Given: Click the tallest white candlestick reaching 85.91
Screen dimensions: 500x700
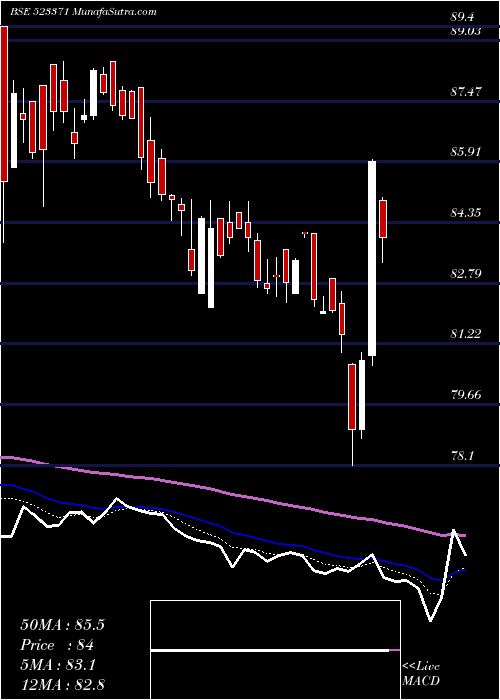Looking at the screenshot, I should [x=372, y=258].
